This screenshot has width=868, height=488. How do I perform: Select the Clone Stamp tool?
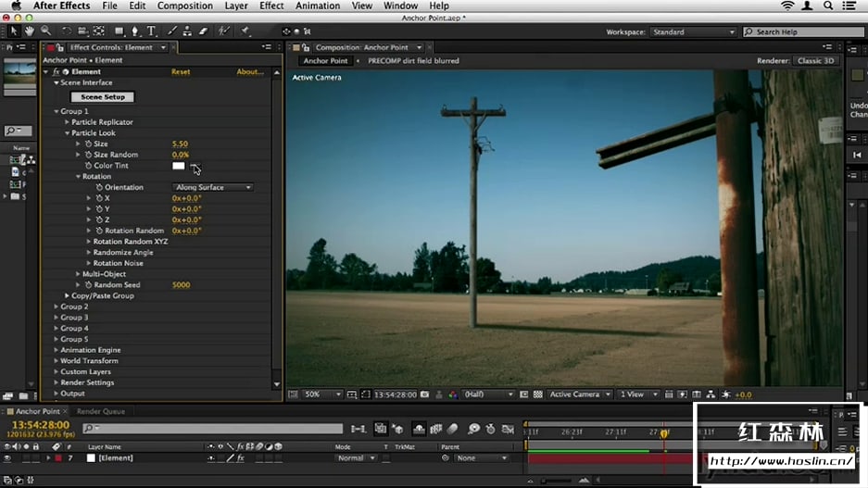[x=188, y=31]
